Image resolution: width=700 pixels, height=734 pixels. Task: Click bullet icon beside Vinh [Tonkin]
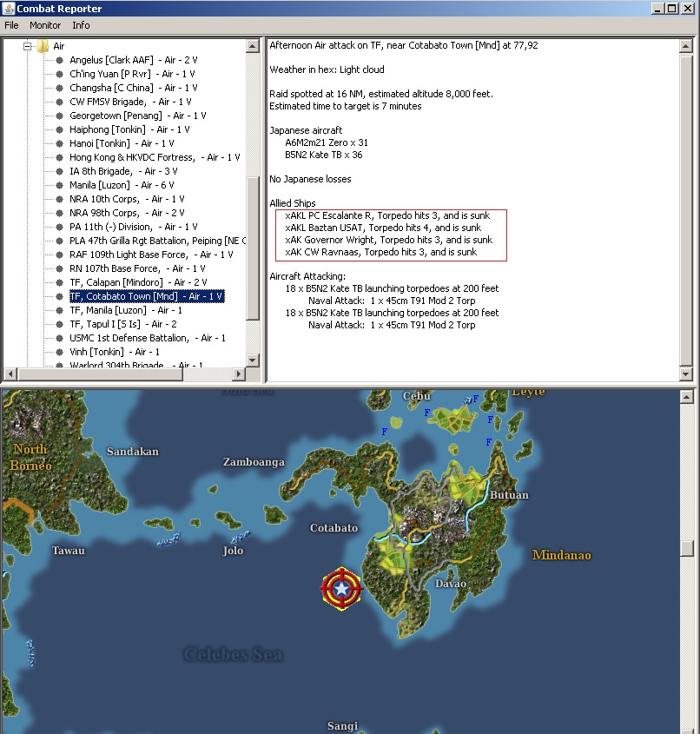coord(59,352)
